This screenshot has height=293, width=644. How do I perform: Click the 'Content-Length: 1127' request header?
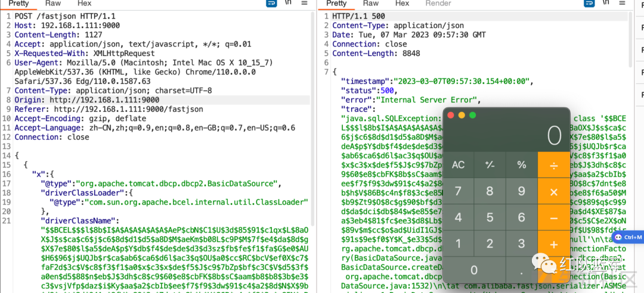tap(58, 35)
